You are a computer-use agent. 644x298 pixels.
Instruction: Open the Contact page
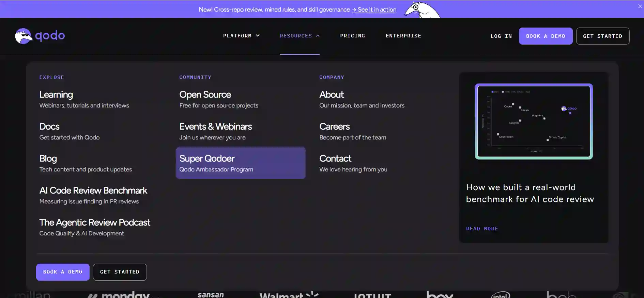pos(353,163)
